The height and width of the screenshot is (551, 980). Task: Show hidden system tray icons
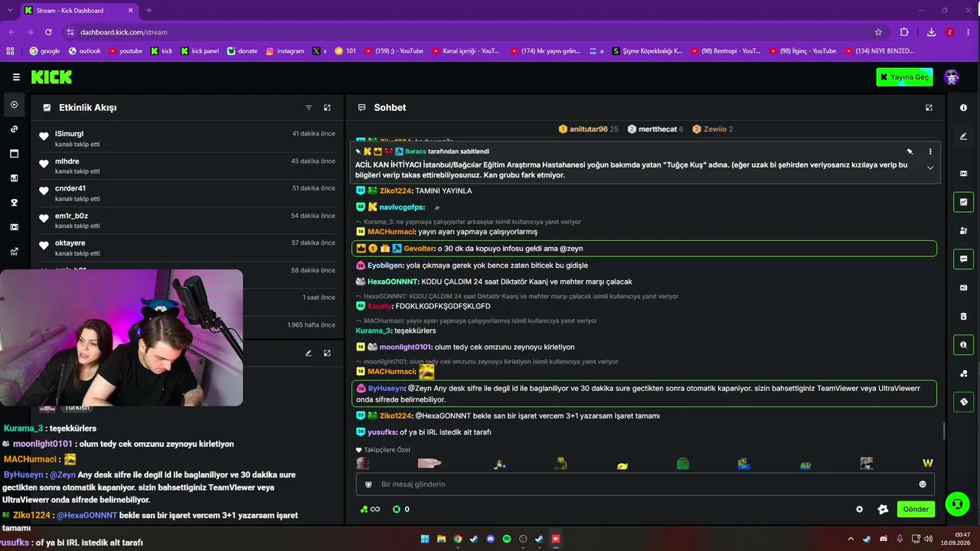click(x=851, y=539)
